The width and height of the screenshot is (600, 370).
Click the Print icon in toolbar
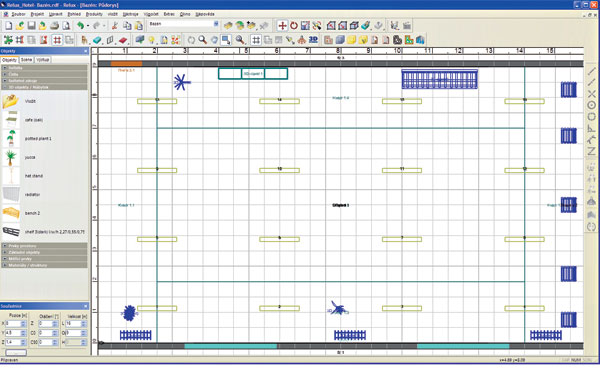click(x=55, y=26)
